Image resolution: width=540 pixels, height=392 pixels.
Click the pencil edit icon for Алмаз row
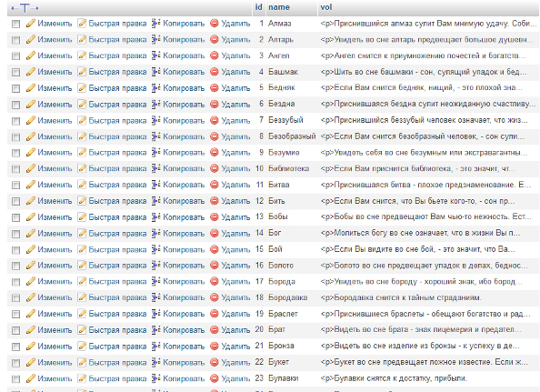pos(31,24)
